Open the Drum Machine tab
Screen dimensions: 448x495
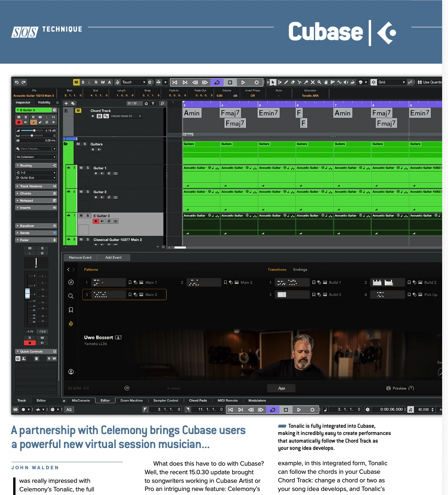(131, 401)
